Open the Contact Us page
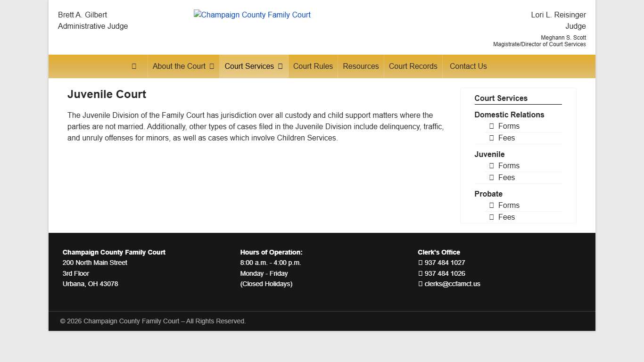 468,66
